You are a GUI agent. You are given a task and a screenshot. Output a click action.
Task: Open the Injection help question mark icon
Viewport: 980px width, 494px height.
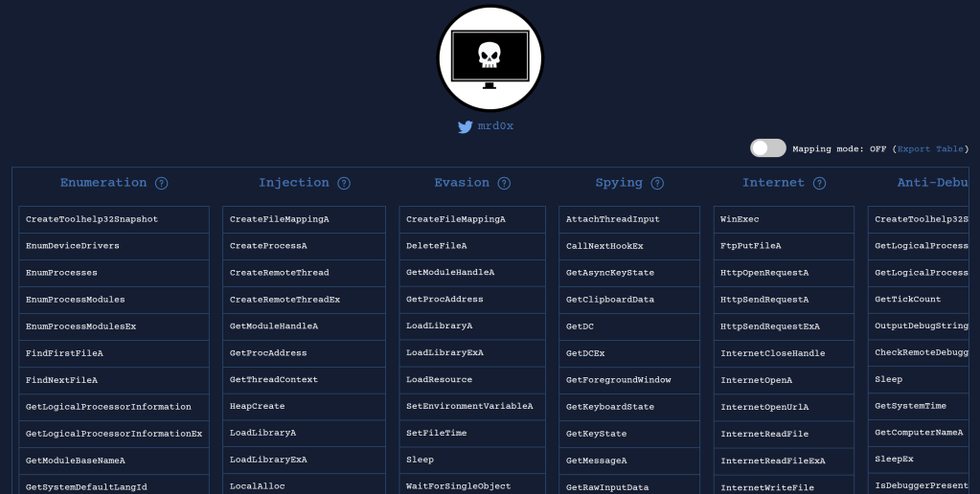(344, 183)
